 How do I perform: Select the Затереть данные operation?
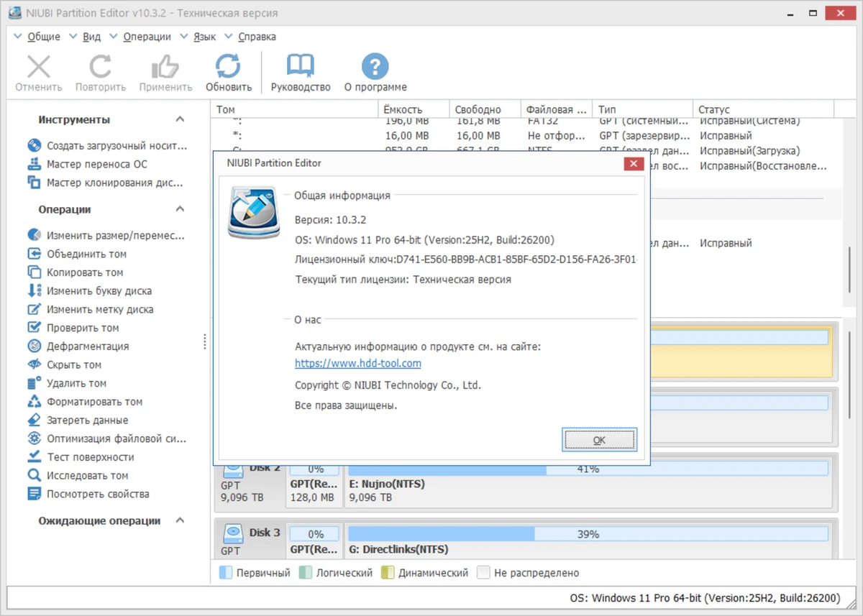click(78, 420)
